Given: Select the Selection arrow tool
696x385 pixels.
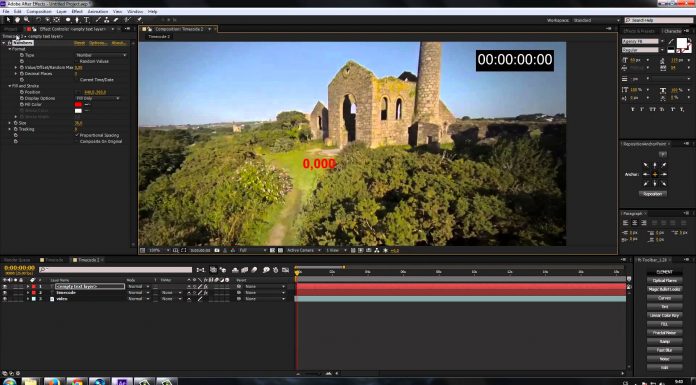Looking at the screenshot, I should 8,20.
